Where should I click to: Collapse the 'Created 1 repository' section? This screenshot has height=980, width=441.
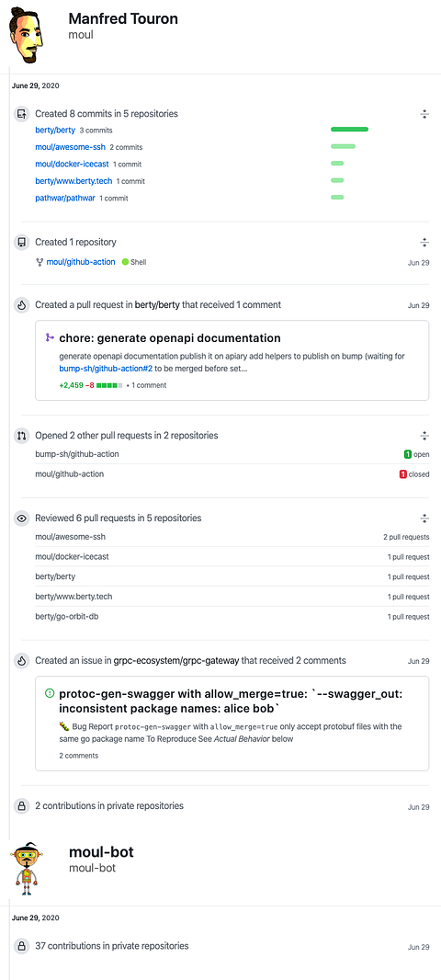(x=424, y=243)
